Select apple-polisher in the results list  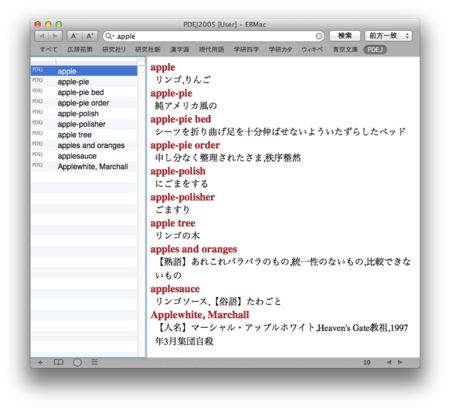click(84, 124)
